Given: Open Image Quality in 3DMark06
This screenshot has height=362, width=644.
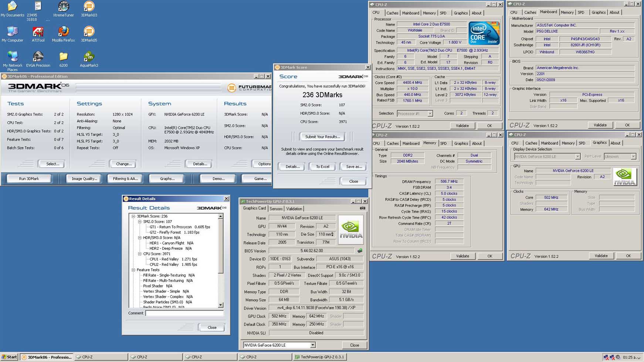Looking at the screenshot, I should pos(84,178).
